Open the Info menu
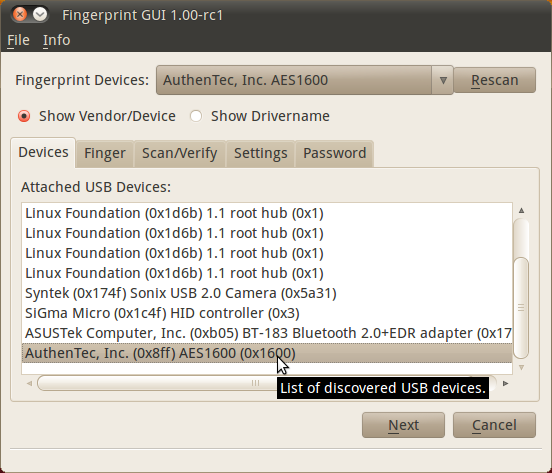552x473 pixels. 57,40
